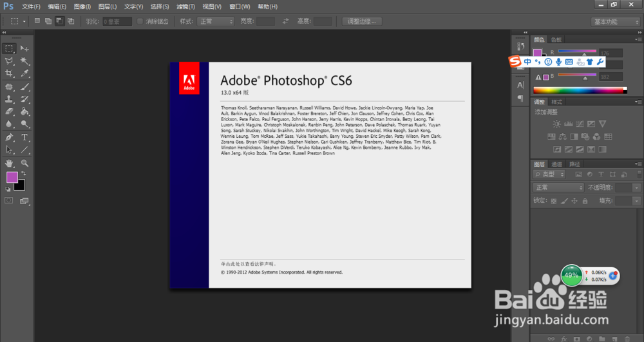644x342 pixels.
Task: Toggle Quick Mask mode
Action: coord(8,201)
